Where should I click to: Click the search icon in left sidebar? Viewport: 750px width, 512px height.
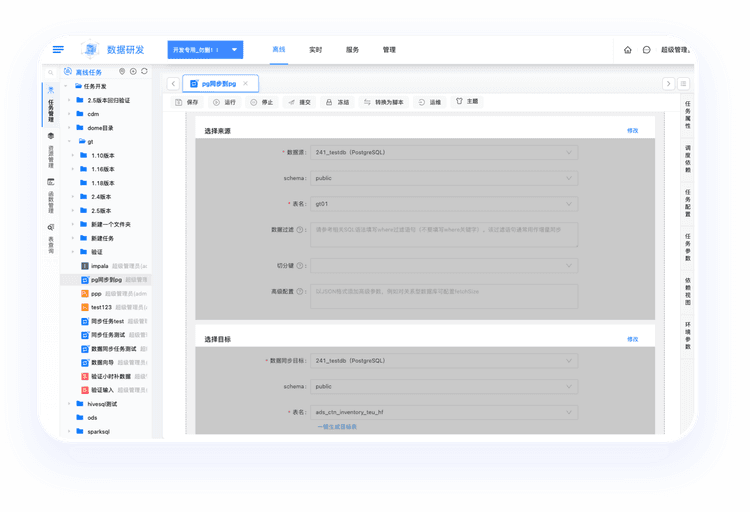coord(51,72)
